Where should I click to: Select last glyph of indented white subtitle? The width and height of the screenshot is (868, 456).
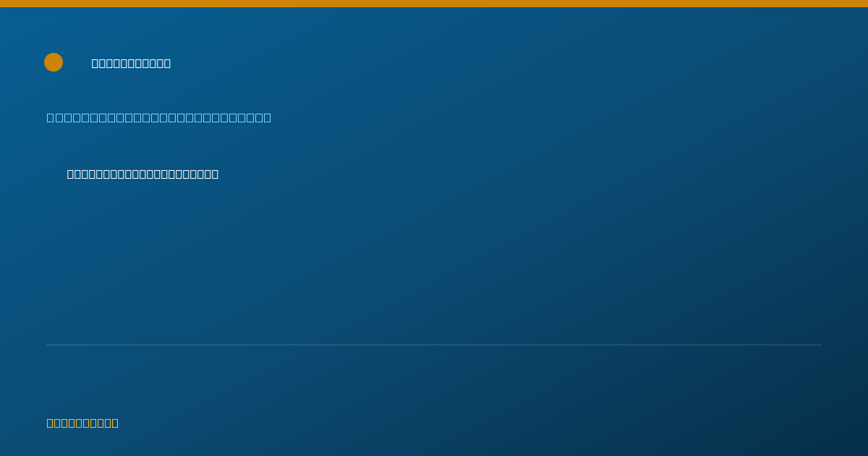pyautogui.click(x=215, y=174)
